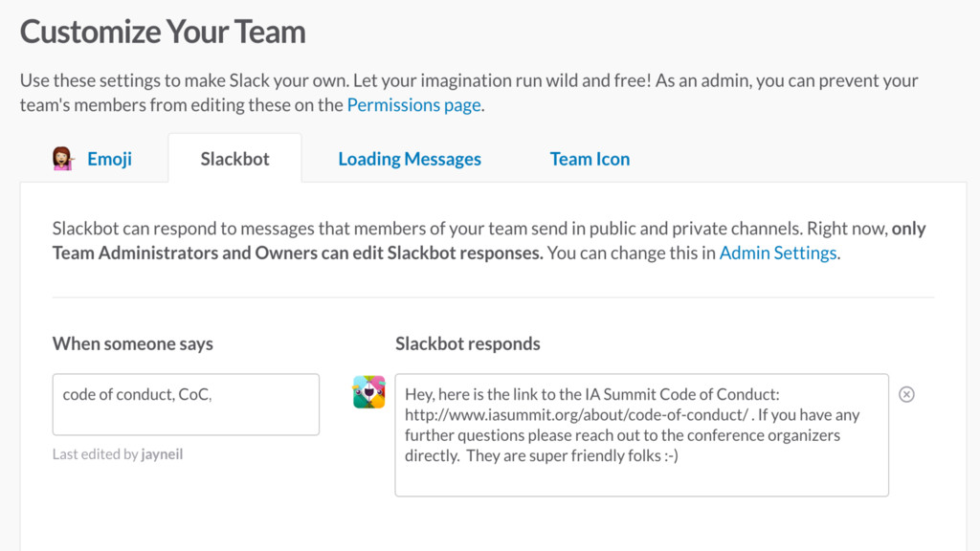Click the Customize Your Team heading
980x551 pixels.
163,32
